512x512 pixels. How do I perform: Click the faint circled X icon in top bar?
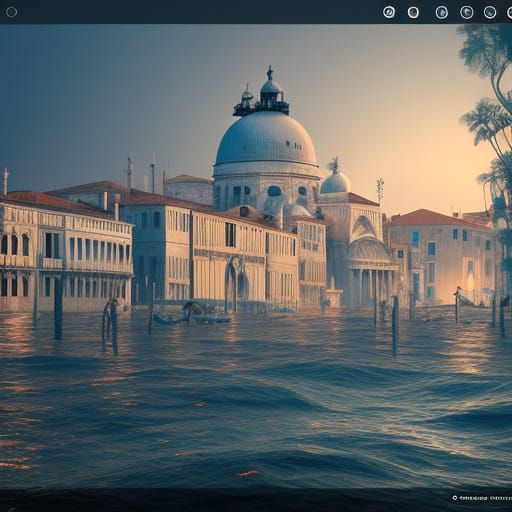pyautogui.click(x=11, y=12)
